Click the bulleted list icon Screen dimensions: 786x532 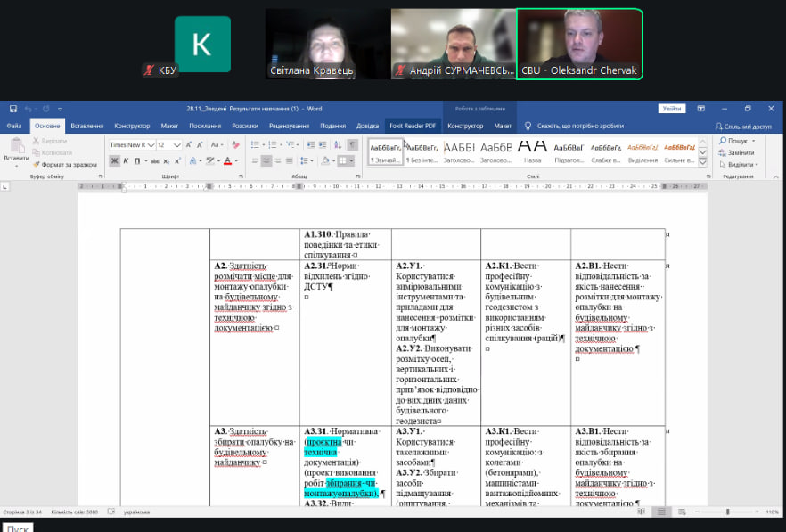point(255,145)
